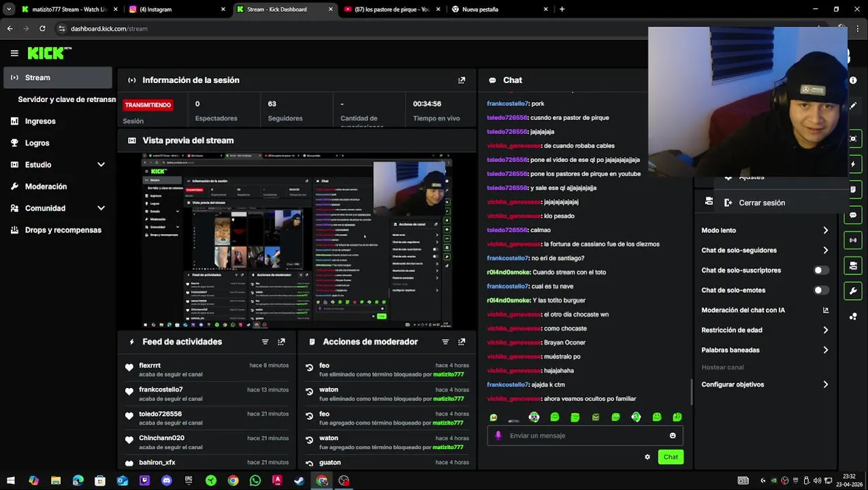Expand the Comunidad section chevron
Image resolution: width=868 pixels, height=490 pixels.
(101, 208)
